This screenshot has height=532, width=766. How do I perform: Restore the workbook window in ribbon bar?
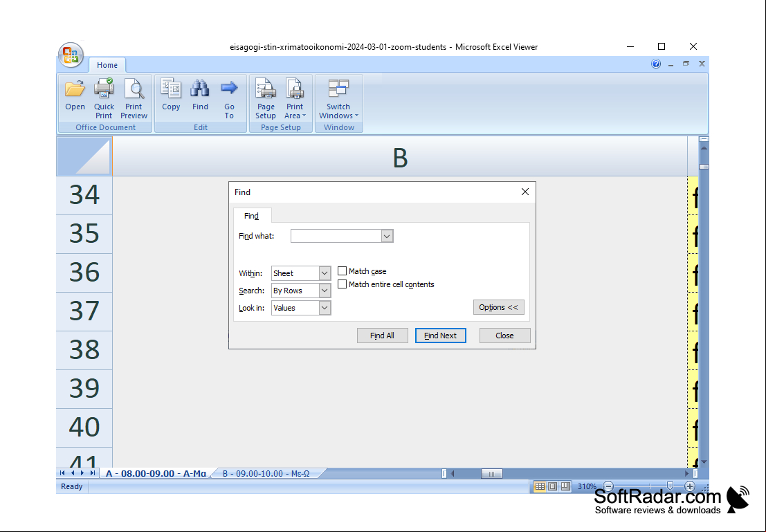point(686,64)
